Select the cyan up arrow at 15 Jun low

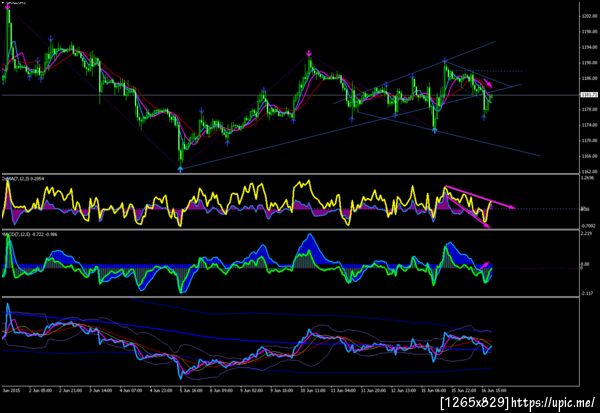pos(434,131)
